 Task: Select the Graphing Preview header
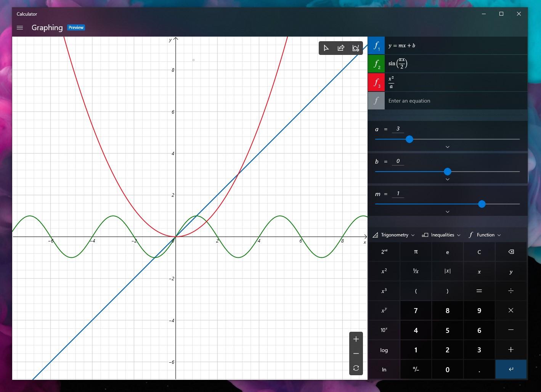[47, 27]
